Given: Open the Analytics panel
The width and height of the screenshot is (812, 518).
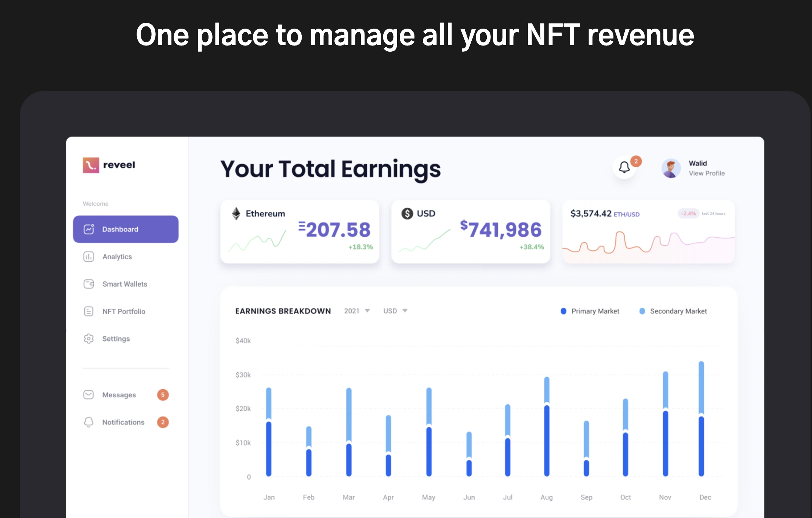Looking at the screenshot, I should pyautogui.click(x=117, y=256).
